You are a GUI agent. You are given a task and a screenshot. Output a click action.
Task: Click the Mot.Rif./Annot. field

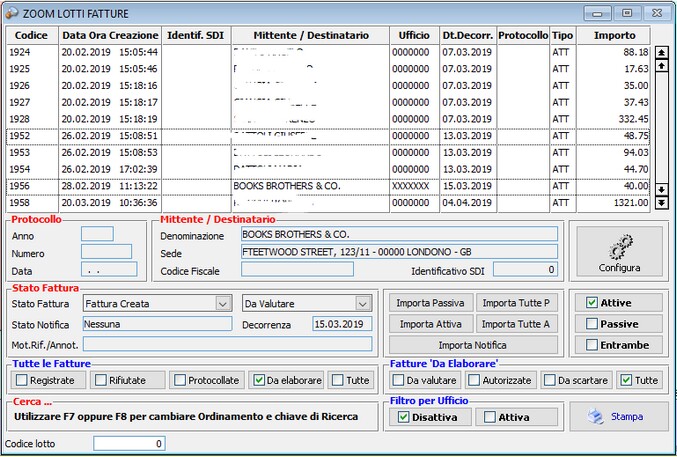click(227, 344)
